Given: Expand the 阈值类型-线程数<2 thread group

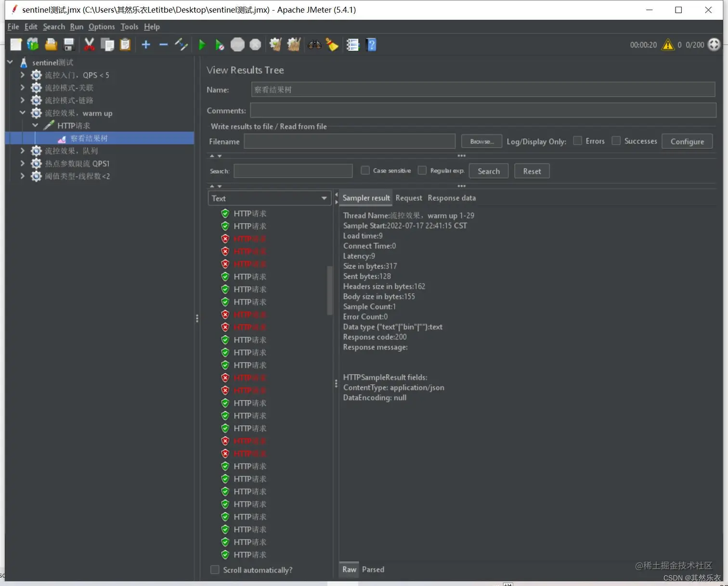Looking at the screenshot, I should [22, 176].
